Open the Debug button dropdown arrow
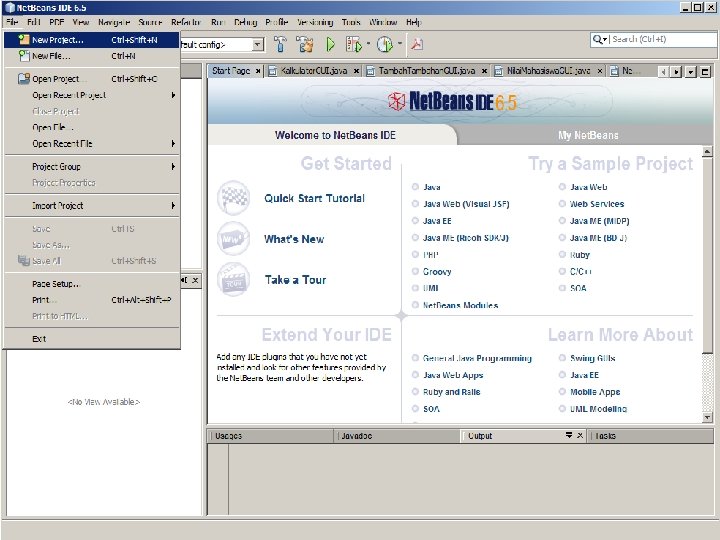Screen dimensions: 720x540 368,44
